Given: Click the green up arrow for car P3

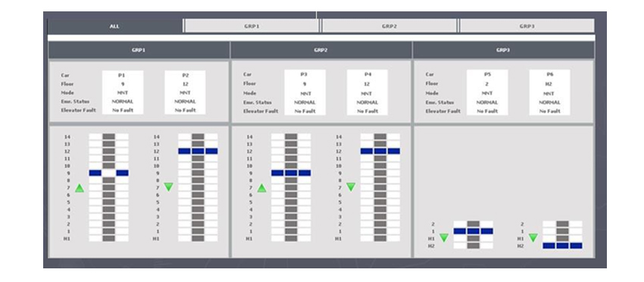Looking at the screenshot, I should pyautogui.click(x=261, y=188).
